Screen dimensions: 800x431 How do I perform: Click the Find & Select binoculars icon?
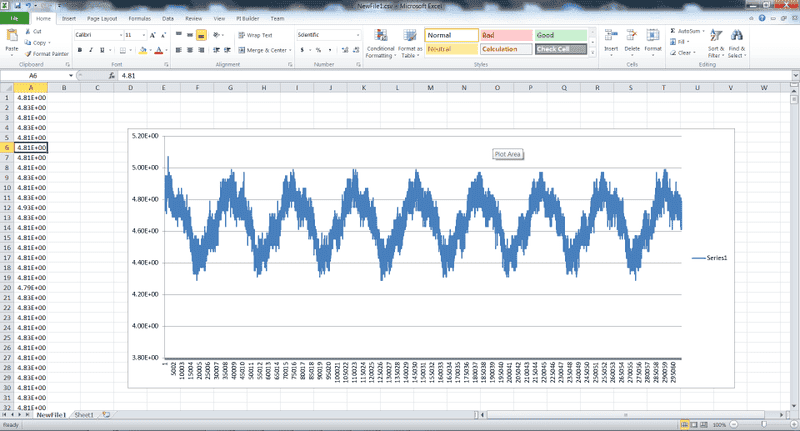(737, 36)
